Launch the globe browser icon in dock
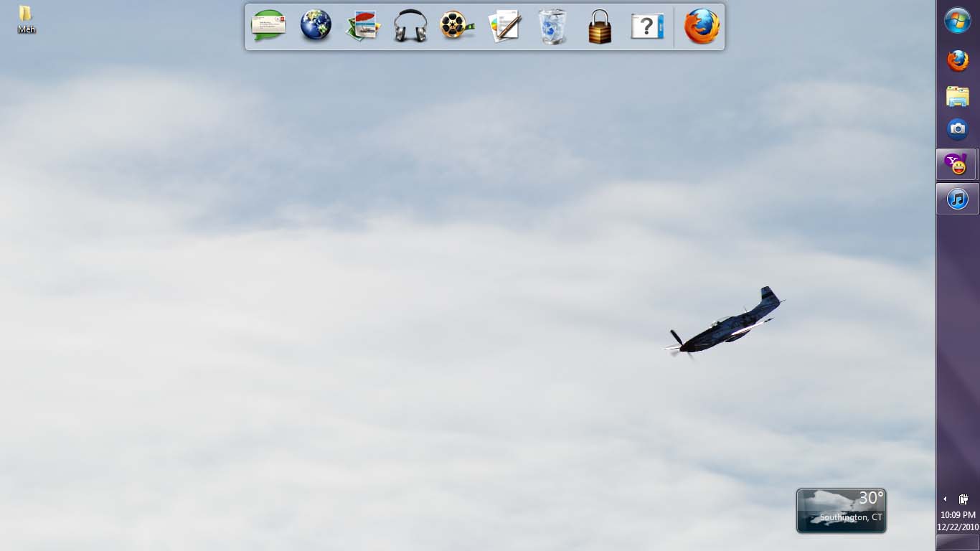Screen dimensions: 980x551 [x=316, y=27]
